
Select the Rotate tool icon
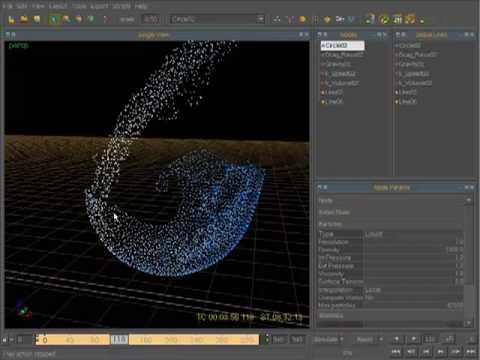point(79,20)
